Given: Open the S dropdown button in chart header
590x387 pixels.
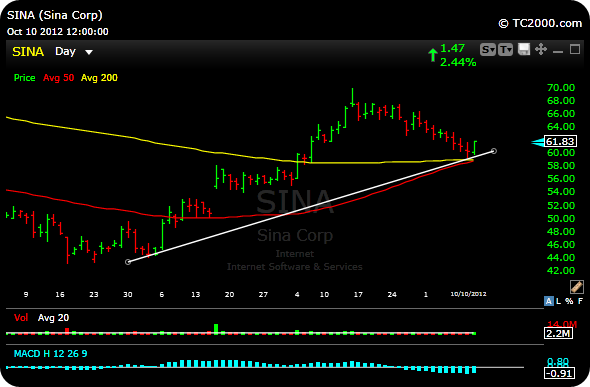Looking at the screenshot, I should (x=488, y=50).
